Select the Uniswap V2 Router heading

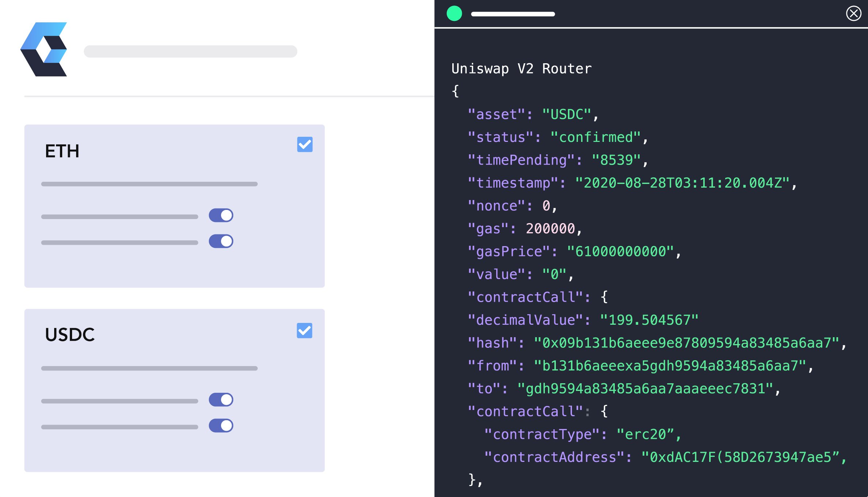[x=521, y=68]
